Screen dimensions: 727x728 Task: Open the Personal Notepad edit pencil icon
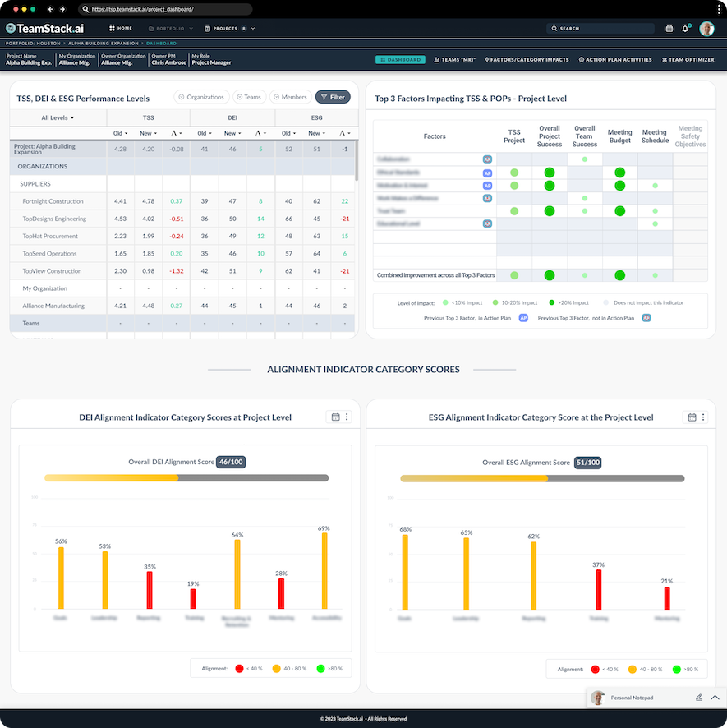tap(697, 698)
